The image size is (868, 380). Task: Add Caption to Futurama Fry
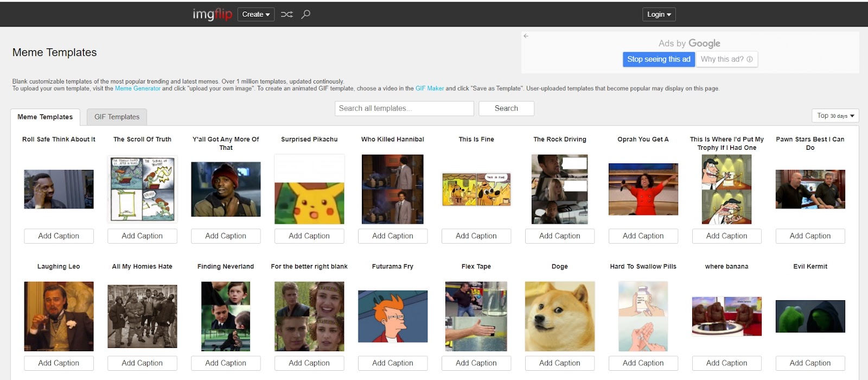pyautogui.click(x=393, y=363)
